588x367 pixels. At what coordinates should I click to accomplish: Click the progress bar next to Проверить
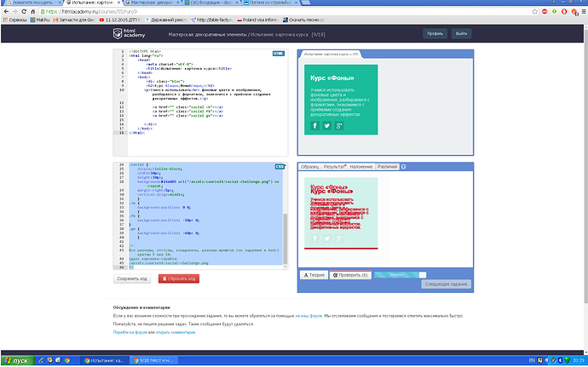(x=400, y=275)
